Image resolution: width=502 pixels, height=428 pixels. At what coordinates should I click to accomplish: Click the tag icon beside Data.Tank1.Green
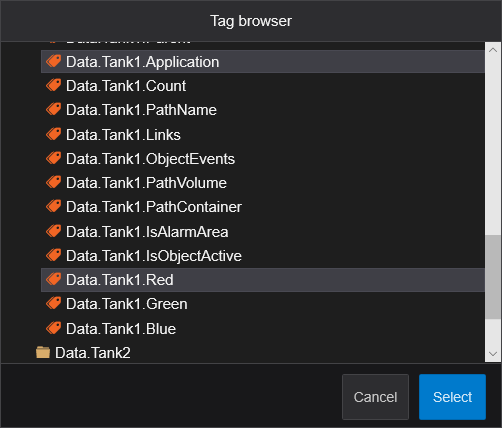(54, 303)
